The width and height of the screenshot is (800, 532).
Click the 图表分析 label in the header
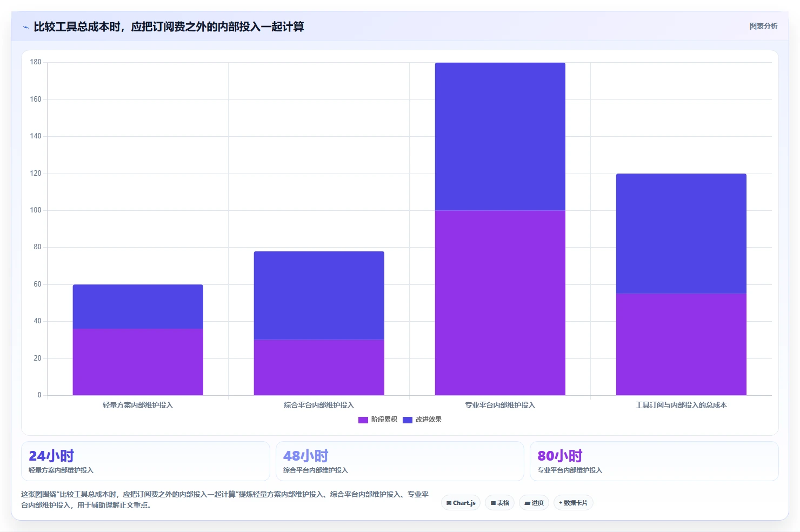pos(763,26)
